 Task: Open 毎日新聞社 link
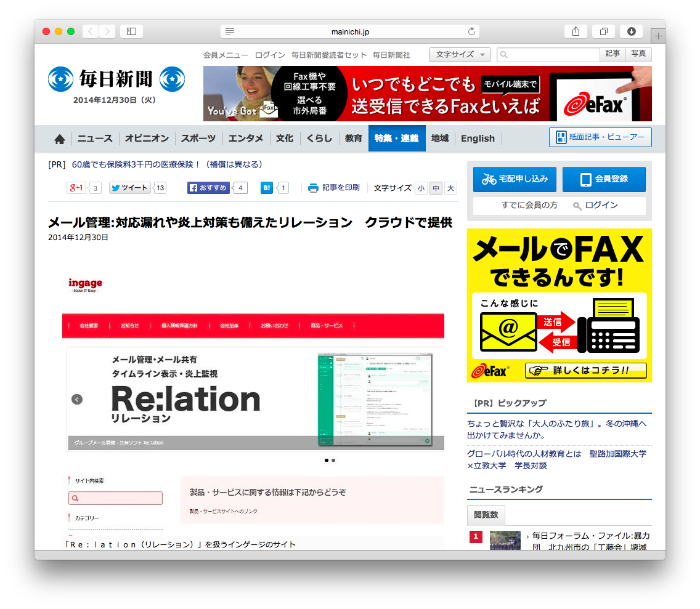[x=391, y=55]
